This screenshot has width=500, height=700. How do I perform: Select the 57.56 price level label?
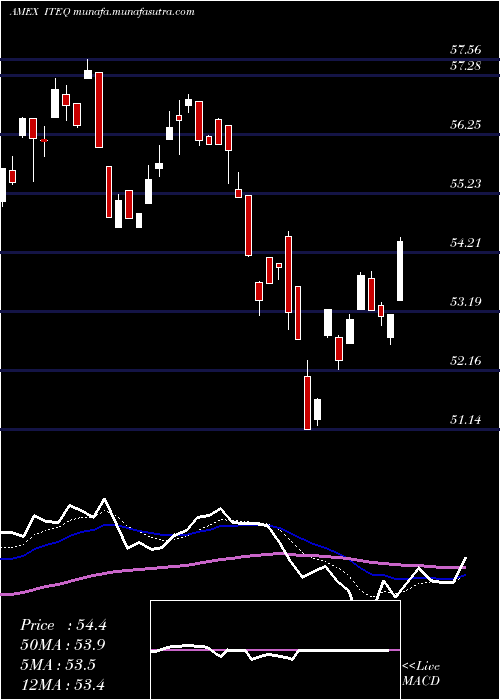[x=466, y=50]
